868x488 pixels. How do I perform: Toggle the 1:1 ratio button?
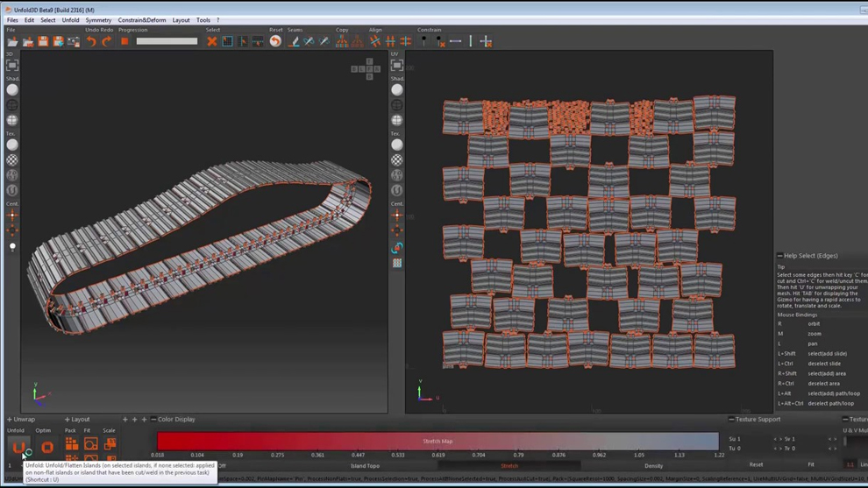(x=850, y=464)
